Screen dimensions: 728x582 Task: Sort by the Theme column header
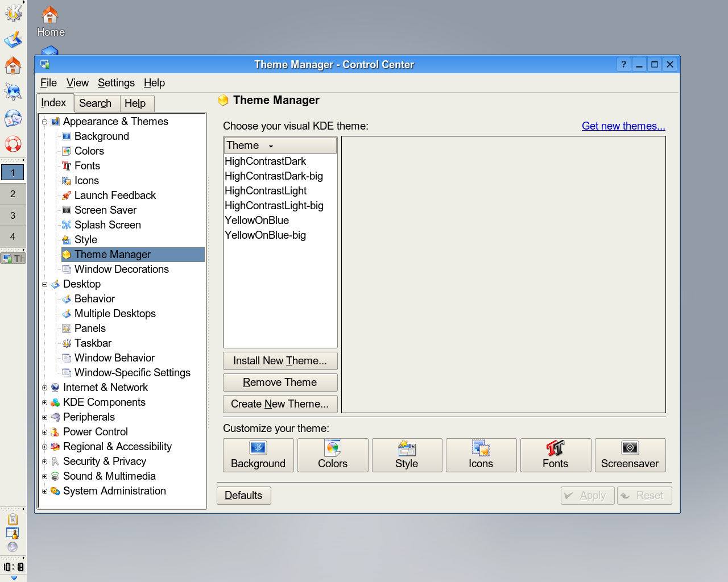coord(280,145)
